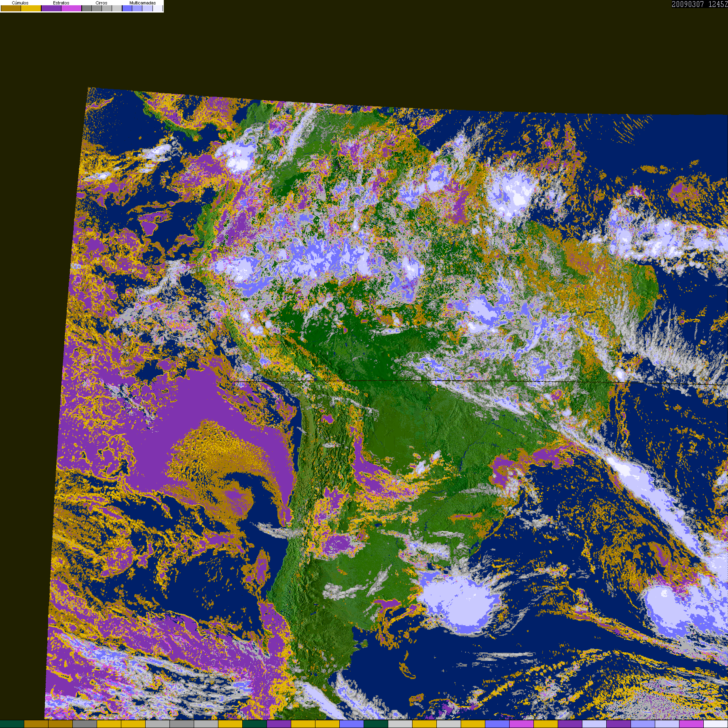Choose the lightest gray Cirros swatch

point(116,8)
